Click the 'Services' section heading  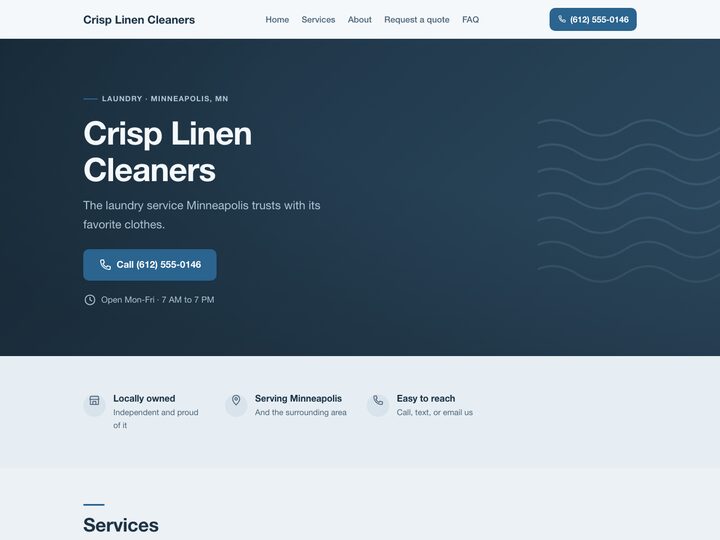121,525
